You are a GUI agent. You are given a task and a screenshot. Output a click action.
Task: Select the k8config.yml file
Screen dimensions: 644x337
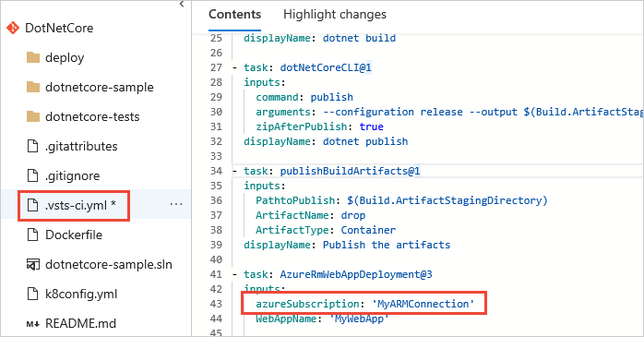81,294
